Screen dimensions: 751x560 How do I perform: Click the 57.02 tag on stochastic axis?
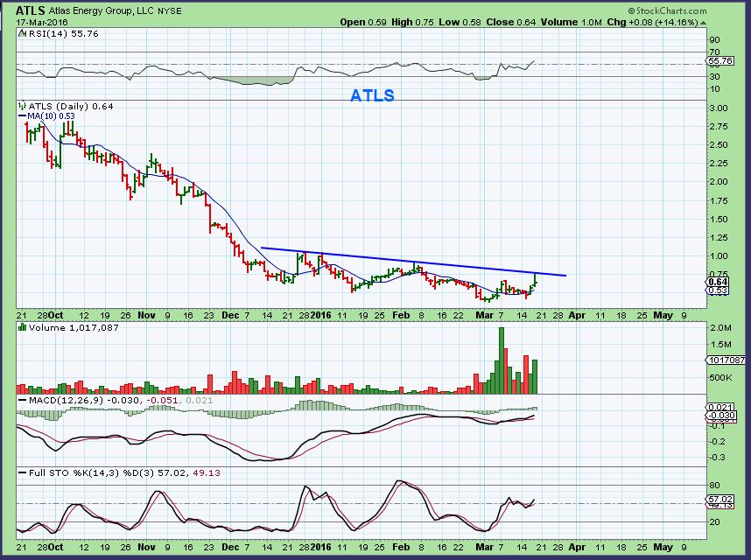(x=719, y=499)
